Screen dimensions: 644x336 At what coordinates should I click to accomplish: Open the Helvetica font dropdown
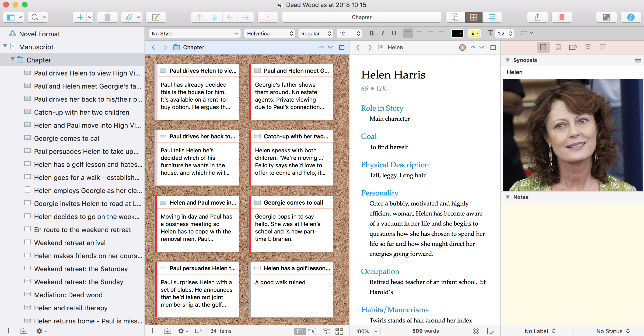[x=269, y=34]
